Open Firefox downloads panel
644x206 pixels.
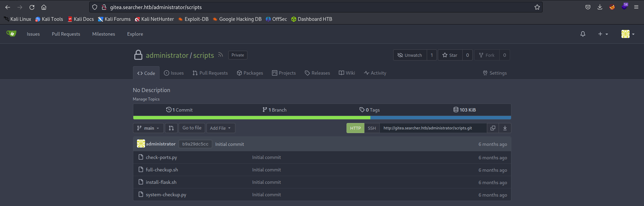(600, 7)
